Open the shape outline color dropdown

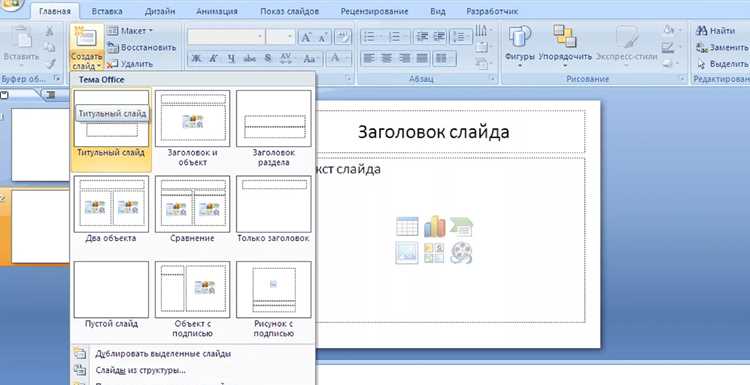[672, 47]
